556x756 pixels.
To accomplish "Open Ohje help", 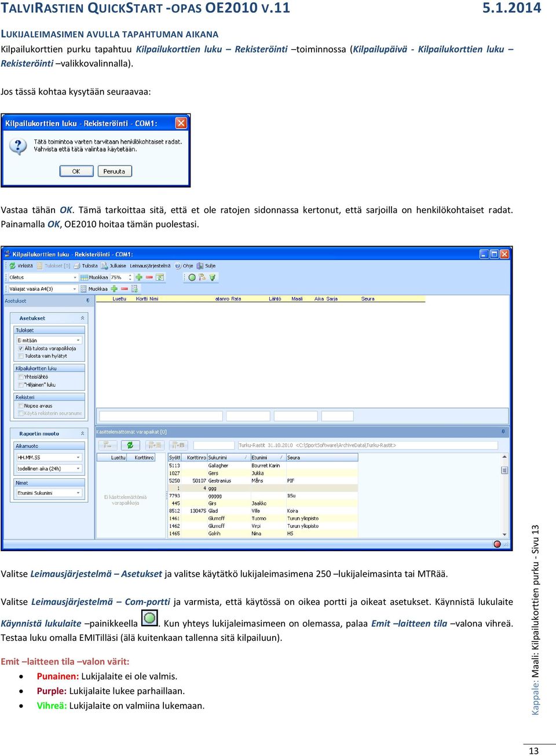I will 184,266.
